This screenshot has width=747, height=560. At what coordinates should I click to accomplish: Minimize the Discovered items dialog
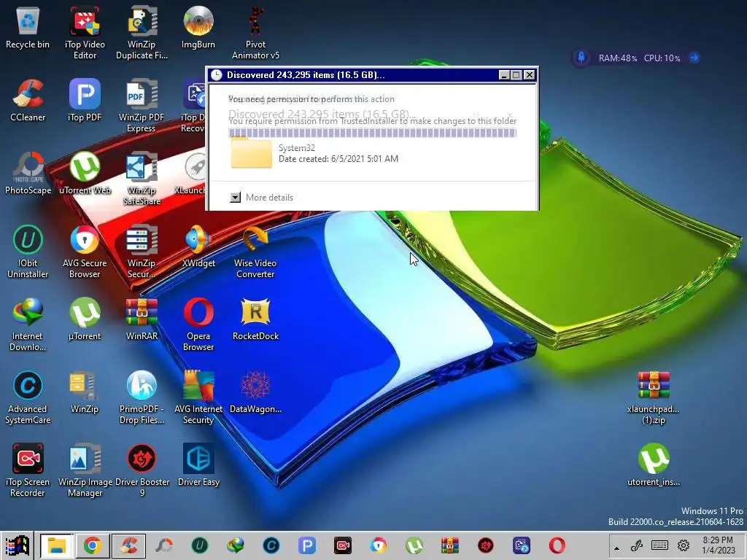[x=504, y=75]
